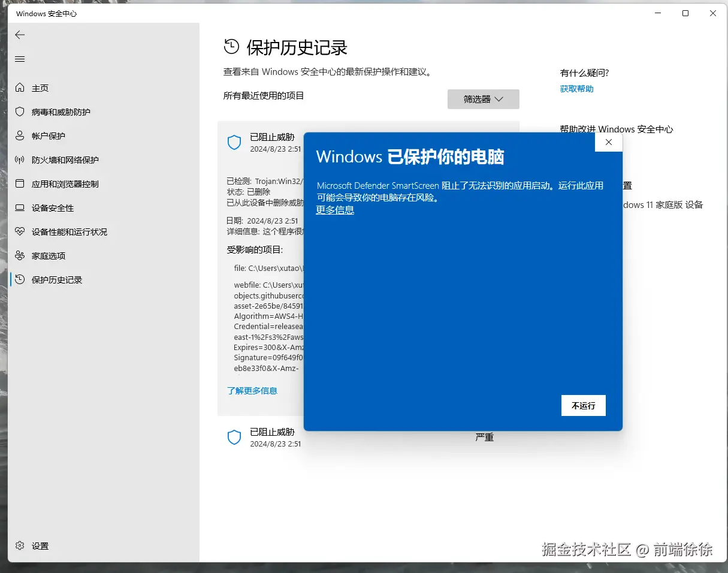Click the 保护历史记录 page heading

coord(297,47)
